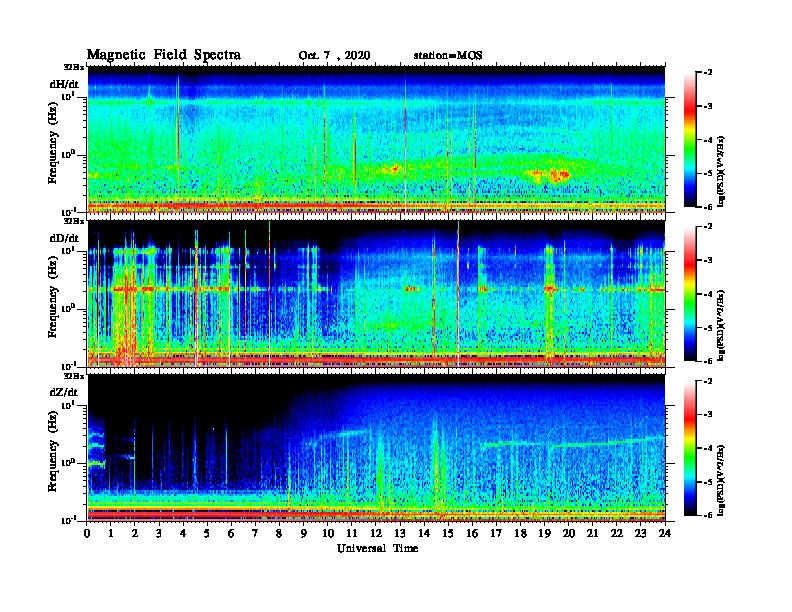
Task: Click hour 2 on the time axis
Action: tap(135, 533)
